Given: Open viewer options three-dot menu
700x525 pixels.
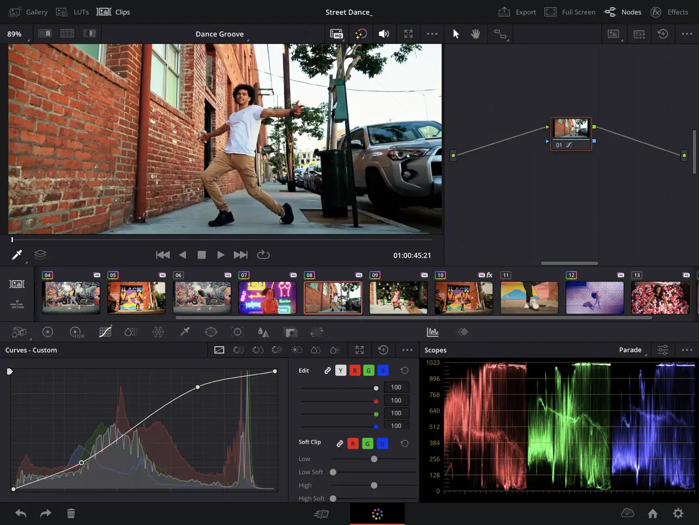Looking at the screenshot, I should click(432, 34).
